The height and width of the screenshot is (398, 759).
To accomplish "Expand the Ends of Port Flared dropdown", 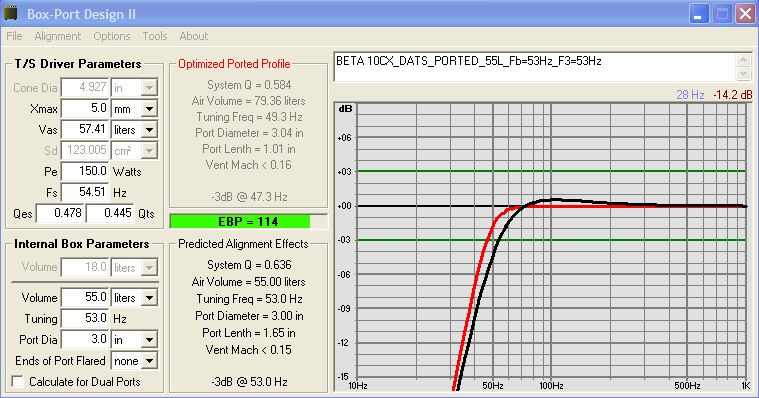I will 150,361.
